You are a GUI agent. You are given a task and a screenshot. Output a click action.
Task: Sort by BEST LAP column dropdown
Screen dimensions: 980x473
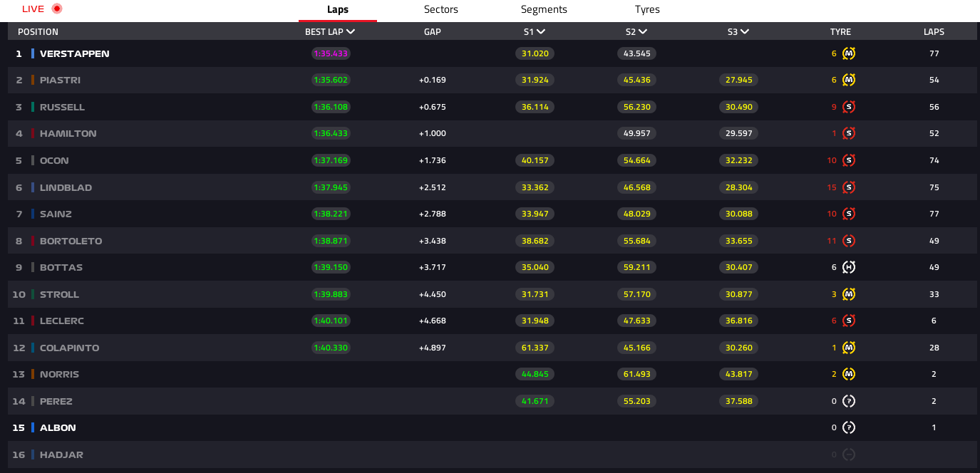(330, 31)
